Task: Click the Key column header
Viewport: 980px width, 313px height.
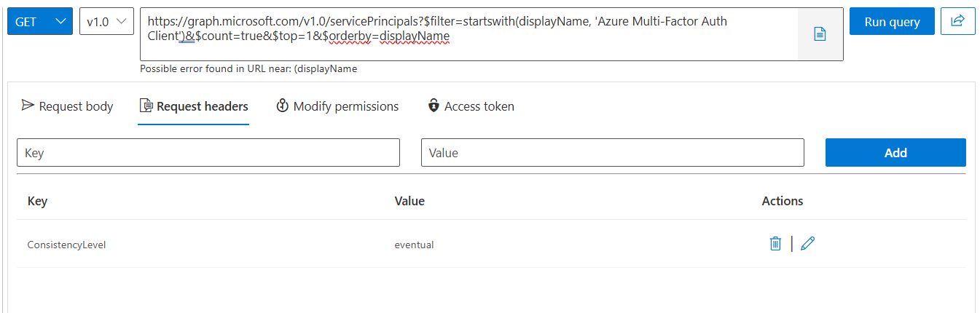Action: [x=37, y=201]
